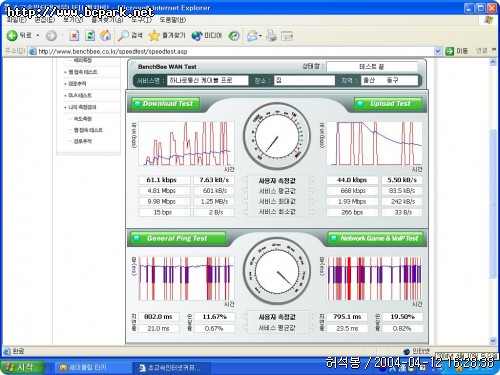The height and width of the screenshot is (375, 500).
Task: Click the 연결 links toolbar label
Action: 481,51
